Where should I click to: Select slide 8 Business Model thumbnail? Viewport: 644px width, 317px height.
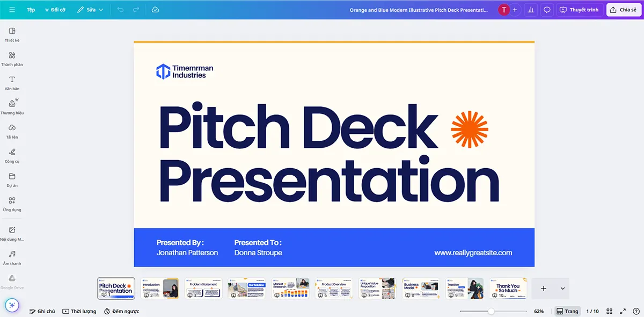pos(421,289)
